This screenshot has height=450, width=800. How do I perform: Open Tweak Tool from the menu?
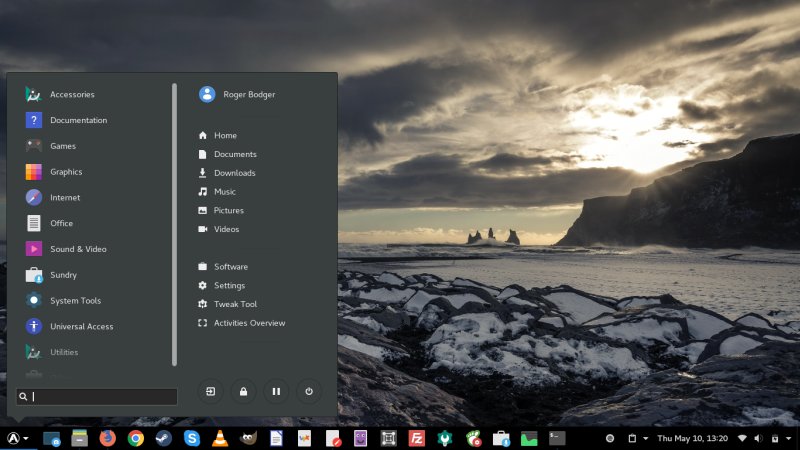point(235,304)
